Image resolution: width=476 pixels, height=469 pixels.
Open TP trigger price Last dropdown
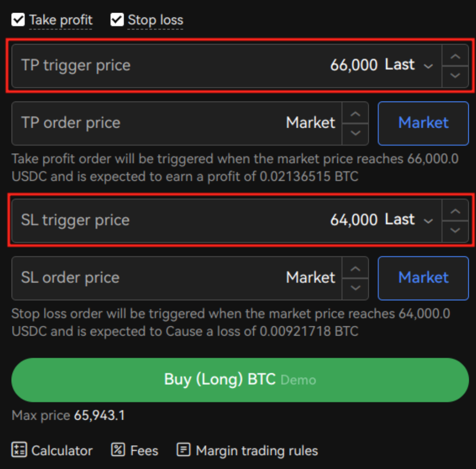(x=409, y=65)
